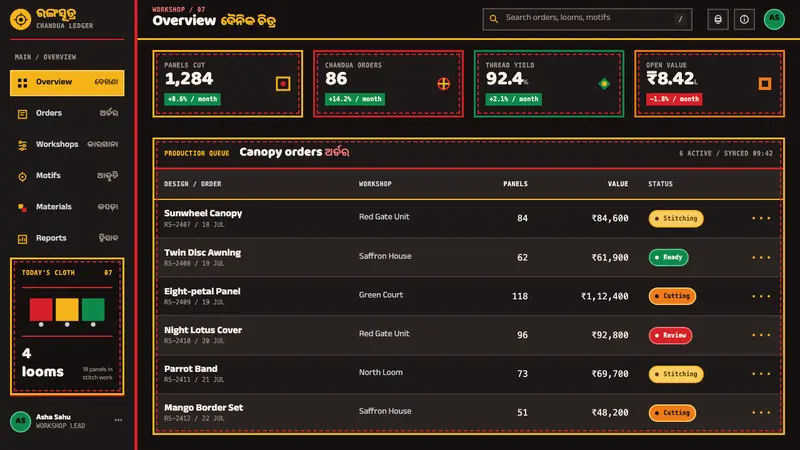800x450 pixels.
Task: Sort by the Value column header
Action: [x=618, y=184]
